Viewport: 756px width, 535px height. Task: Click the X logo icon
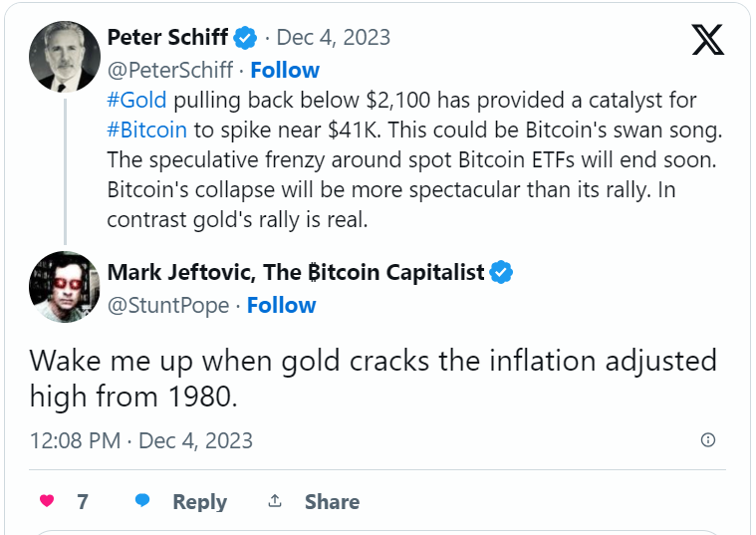click(x=708, y=40)
